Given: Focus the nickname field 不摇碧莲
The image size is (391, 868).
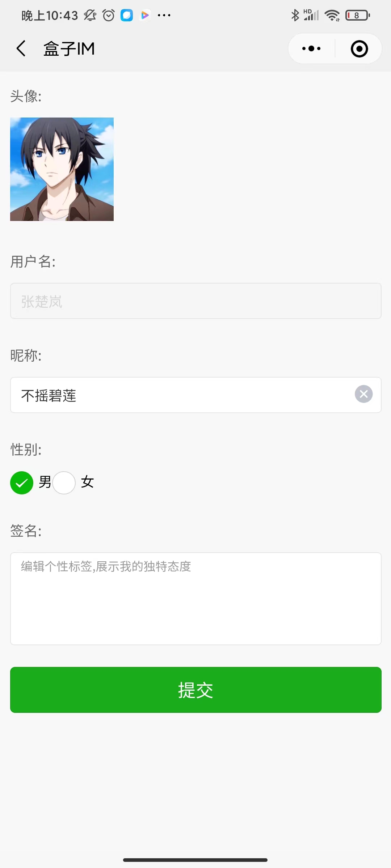Looking at the screenshot, I should 181,395.
